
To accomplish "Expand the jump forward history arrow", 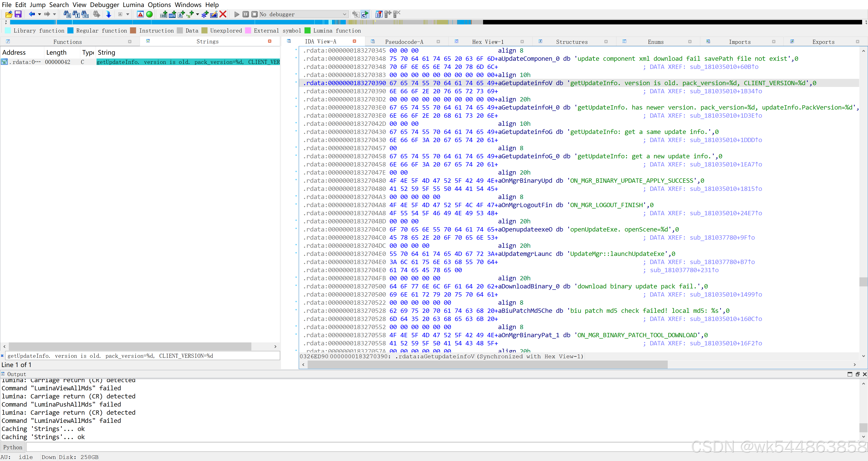I will coord(54,14).
